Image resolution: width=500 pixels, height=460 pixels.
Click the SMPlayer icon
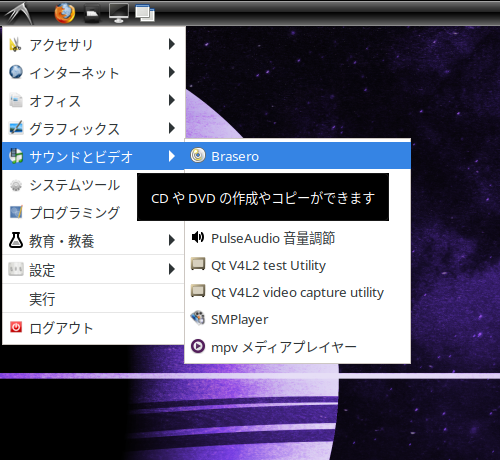pos(198,318)
